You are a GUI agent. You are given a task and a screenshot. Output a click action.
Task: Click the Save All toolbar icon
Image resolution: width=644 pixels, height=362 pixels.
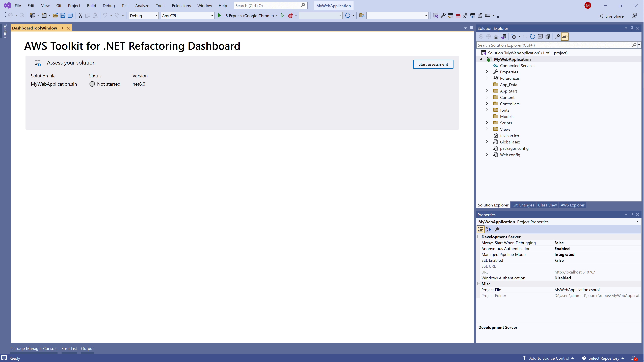point(70,15)
